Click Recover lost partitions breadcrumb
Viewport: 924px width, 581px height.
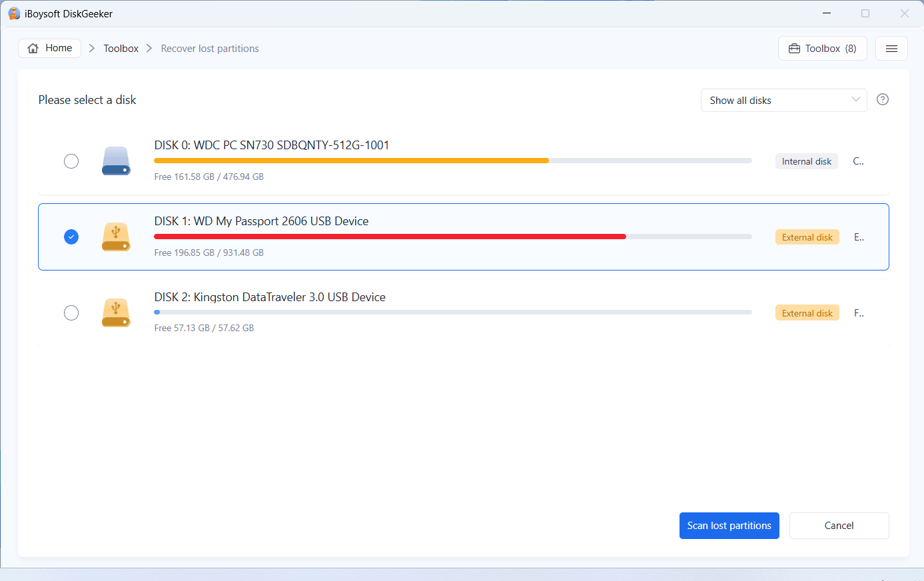pos(210,49)
